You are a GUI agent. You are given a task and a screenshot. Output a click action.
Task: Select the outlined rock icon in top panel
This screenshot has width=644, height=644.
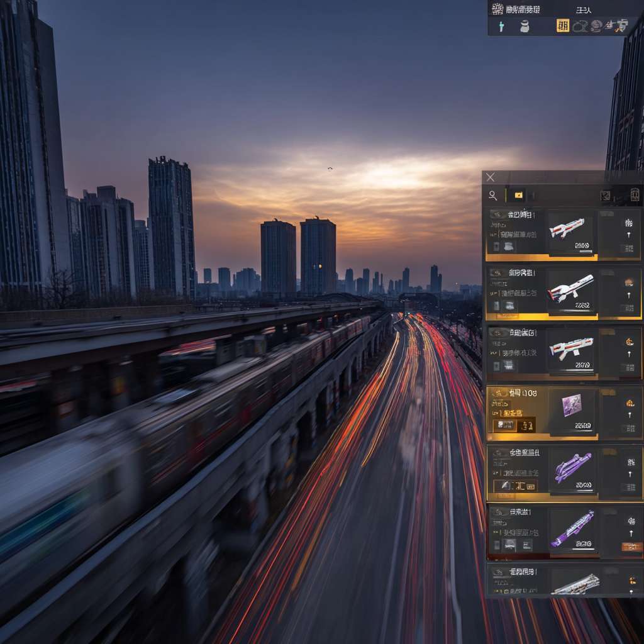coord(580,26)
